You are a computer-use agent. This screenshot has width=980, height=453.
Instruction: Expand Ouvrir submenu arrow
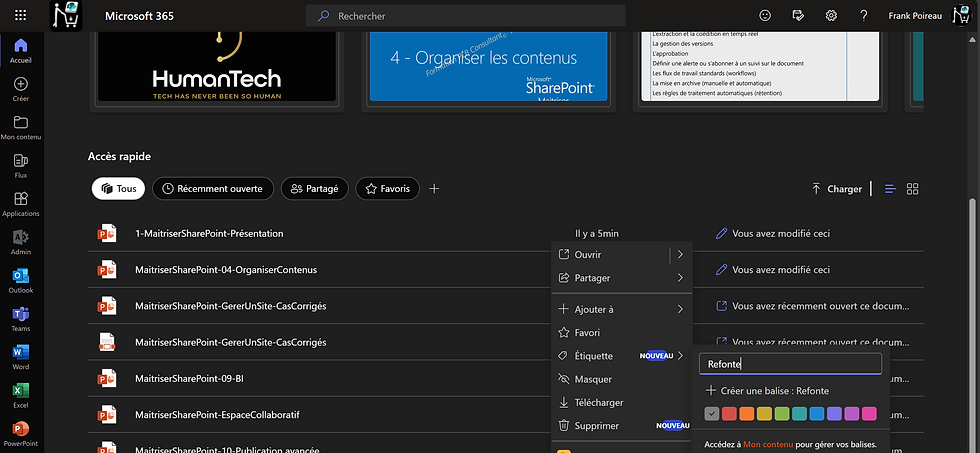(x=680, y=254)
